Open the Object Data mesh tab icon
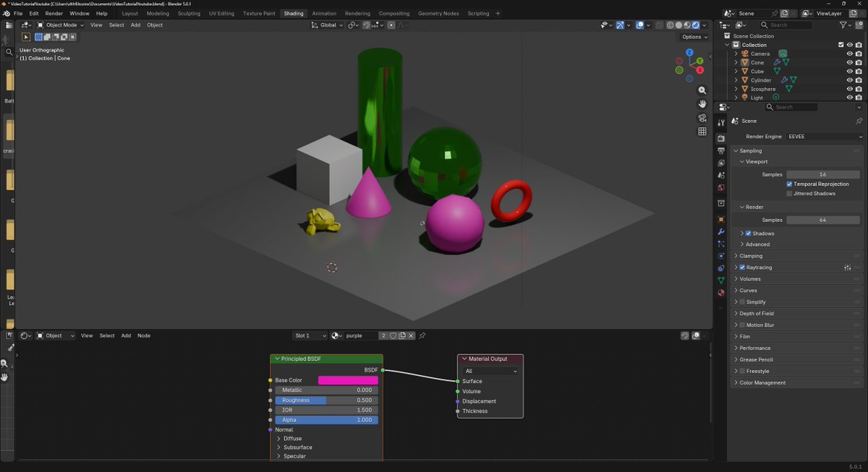The width and height of the screenshot is (868, 472). point(720,280)
